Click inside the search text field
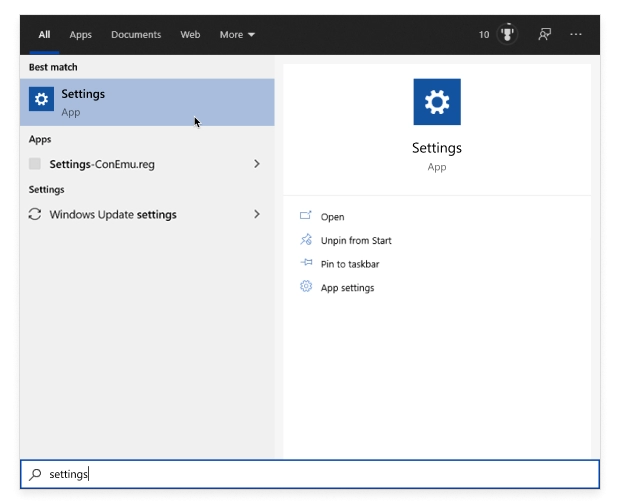Screen dimensions: 620x504 (x=320, y=474)
